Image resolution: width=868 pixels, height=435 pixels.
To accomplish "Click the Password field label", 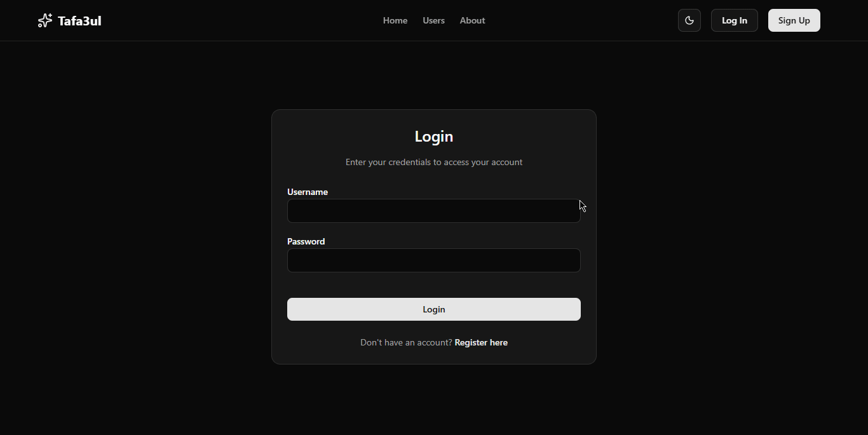I will point(306,241).
